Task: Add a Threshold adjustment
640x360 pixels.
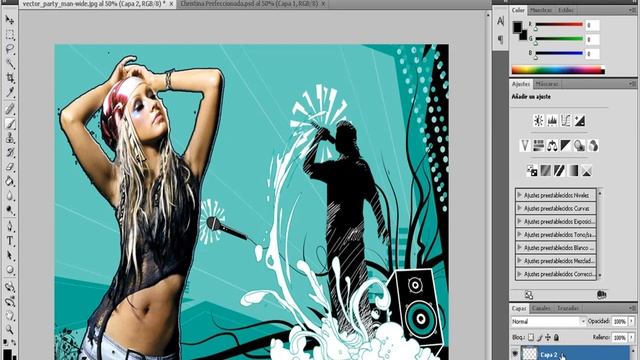Action: 559,171
